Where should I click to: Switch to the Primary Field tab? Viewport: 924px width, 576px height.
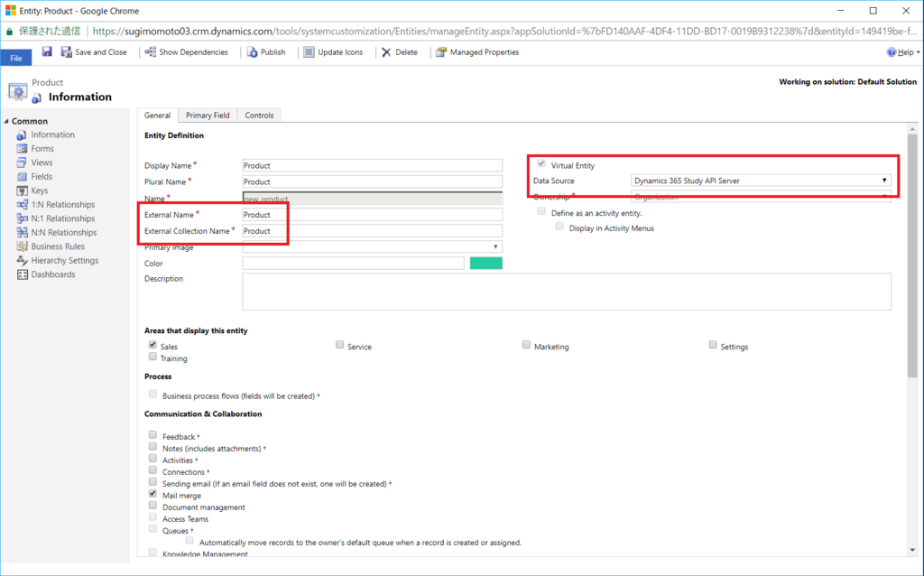(208, 115)
